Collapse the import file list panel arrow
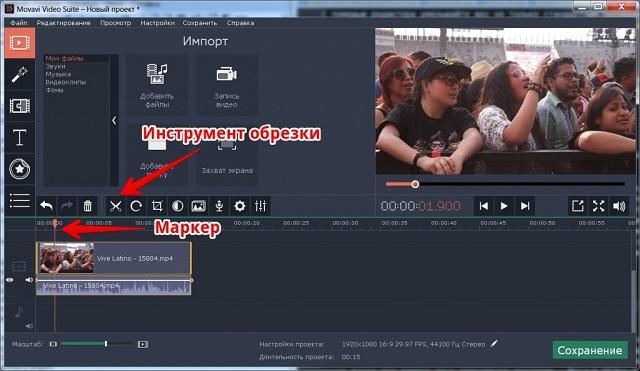The image size is (640, 371). [x=114, y=120]
